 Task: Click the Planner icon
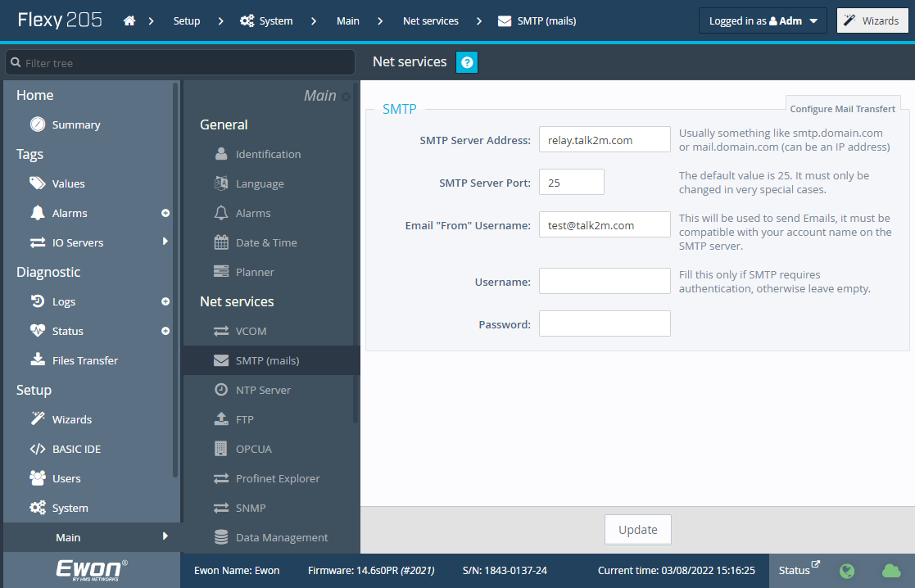pos(221,271)
